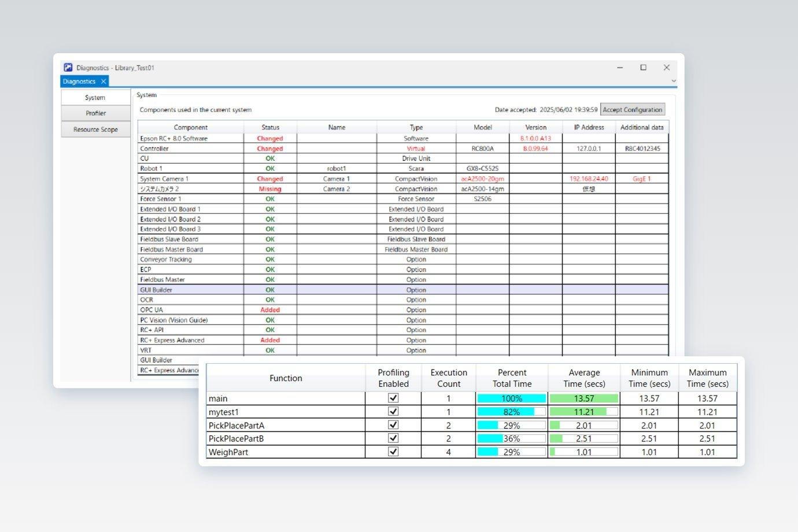This screenshot has width=798, height=532.
Task: Switch to the Resource Scope tab
Action: (95, 130)
